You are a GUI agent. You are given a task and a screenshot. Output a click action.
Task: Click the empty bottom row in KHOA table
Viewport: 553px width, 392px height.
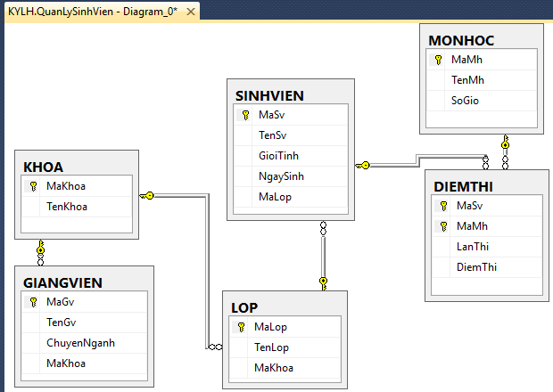coord(77,225)
